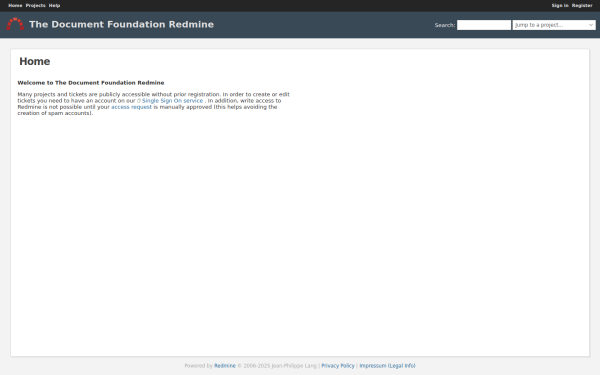The width and height of the screenshot is (600, 375).
Task: Click the Welcome to The Document Foundation Redmine heading
Action: tap(91, 83)
